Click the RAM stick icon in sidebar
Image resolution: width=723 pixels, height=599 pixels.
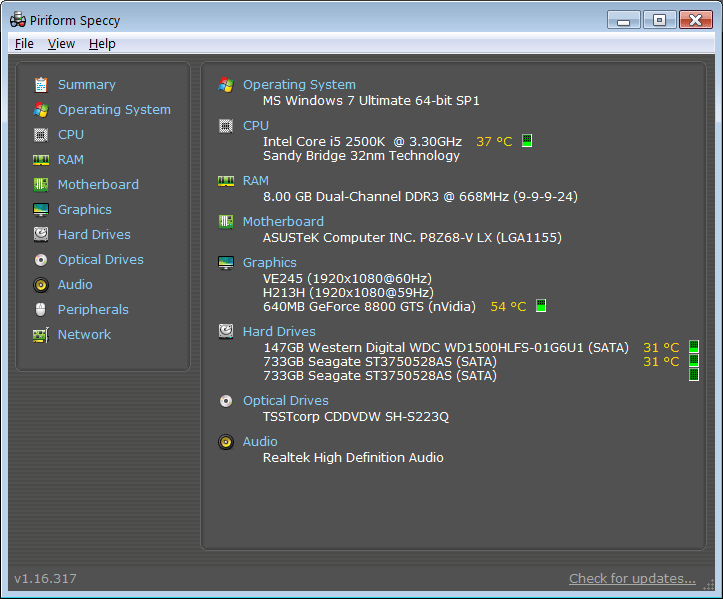(x=41, y=160)
